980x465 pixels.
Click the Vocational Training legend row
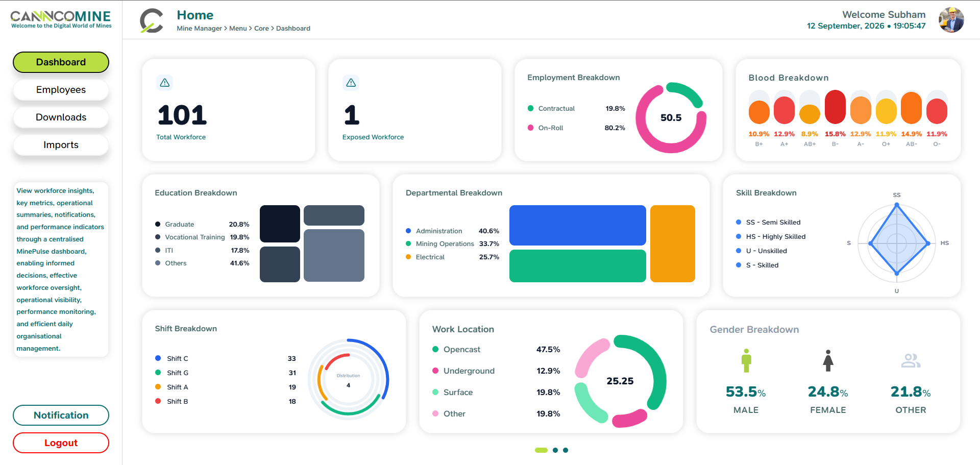click(x=202, y=237)
